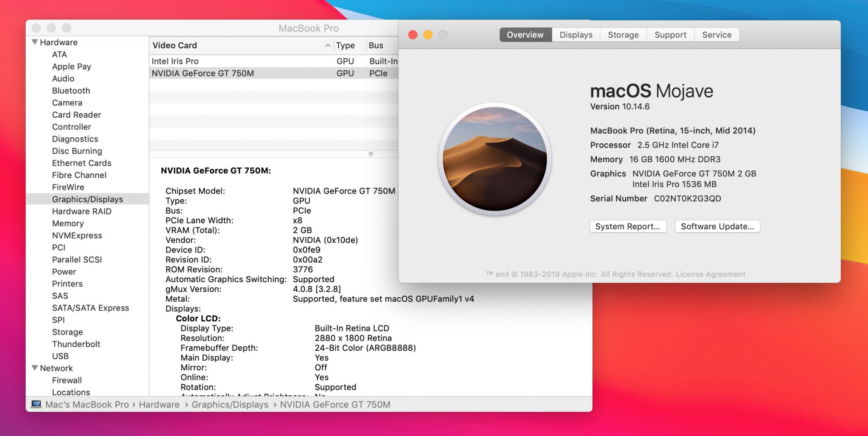Screen dimensions: 868x436
Task: Select Diagnostics in the sidebar
Action: pos(75,139)
